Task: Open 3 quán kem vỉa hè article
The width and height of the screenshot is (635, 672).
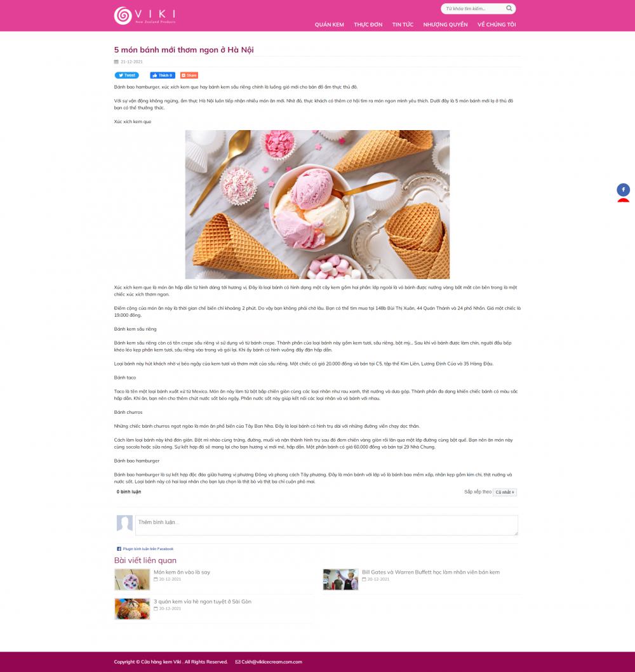Action: [x=203, y=602]
